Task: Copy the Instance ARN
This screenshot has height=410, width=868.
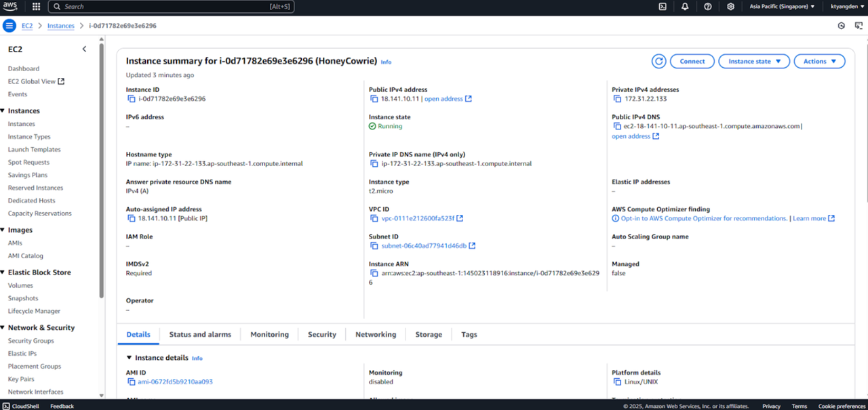Action: [374, 274]
